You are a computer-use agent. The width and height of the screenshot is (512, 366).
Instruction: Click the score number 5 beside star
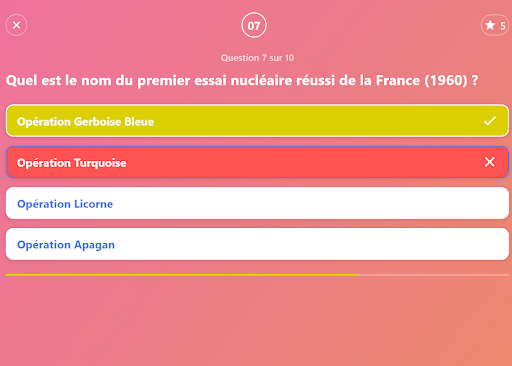click(x=503, y=26)
